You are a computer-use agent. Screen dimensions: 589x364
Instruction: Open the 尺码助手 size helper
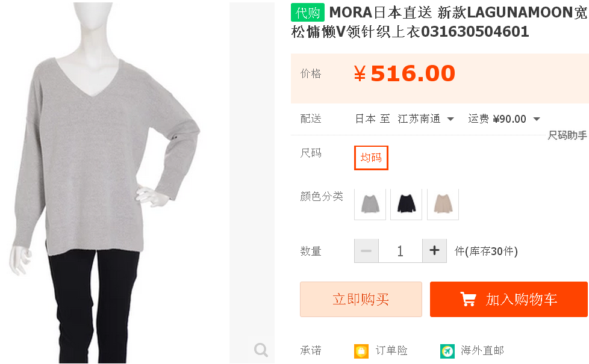click(x=567, y=135)
